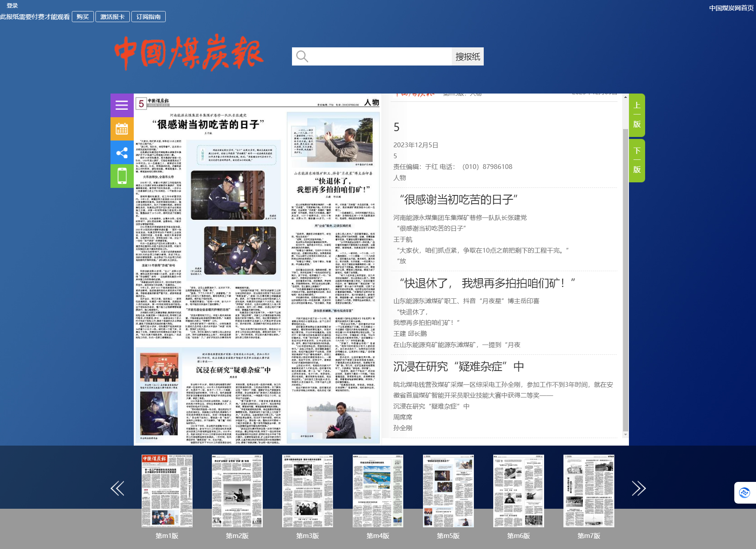Focus the newspaper search input field
This screenshot has width=756, height=549.
tap(372, 56)
